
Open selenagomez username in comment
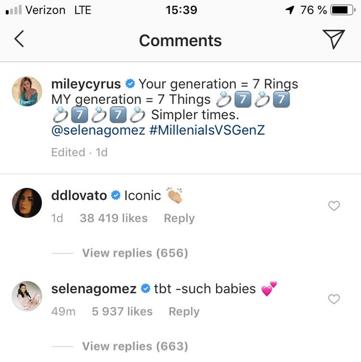coord(94,289)
